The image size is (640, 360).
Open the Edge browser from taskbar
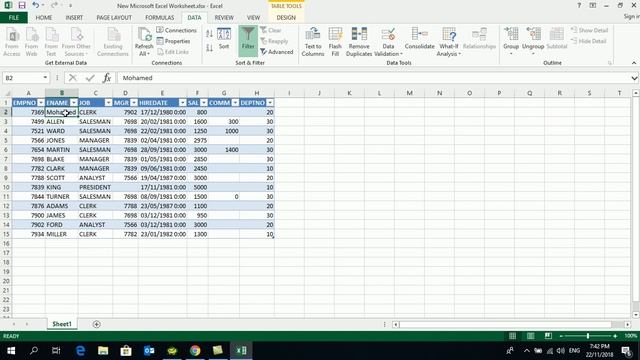(80, 351)
